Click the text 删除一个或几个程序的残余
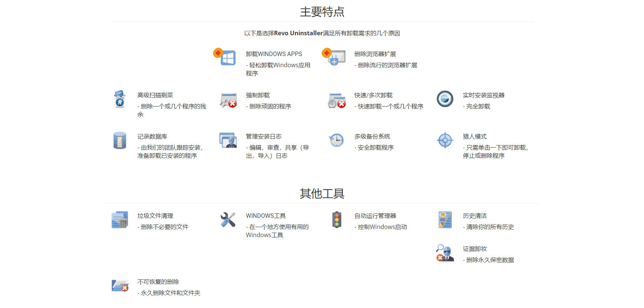This screenshot has height=308, width=644. click(x=172, y=111)
